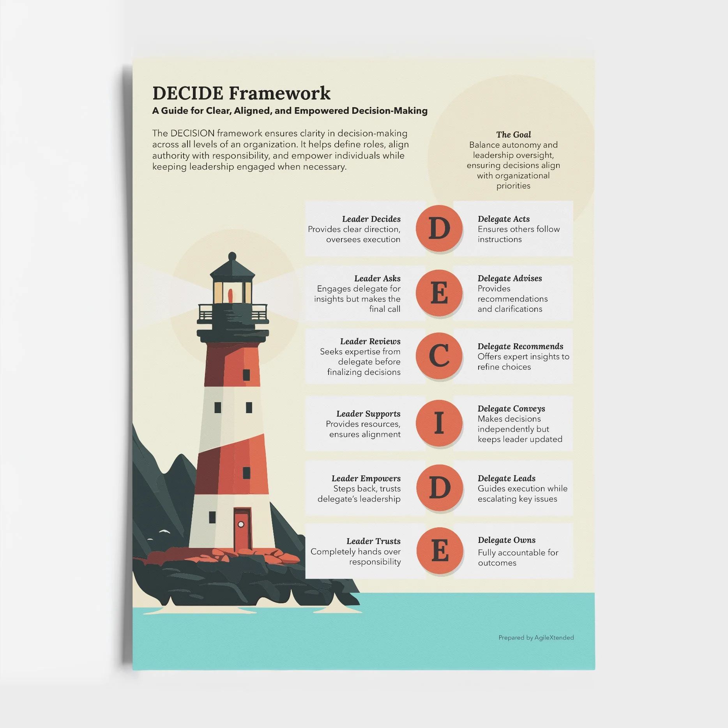
Task: Click the 'Leader Trusts' heading
Action: coord(373,541)
